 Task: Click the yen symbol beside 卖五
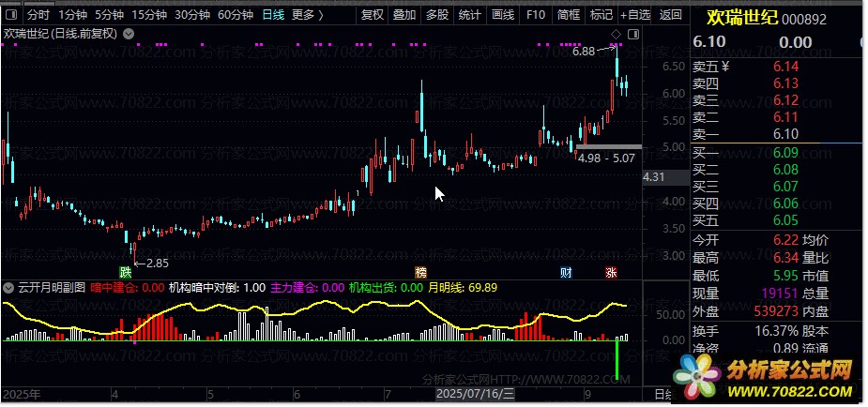725,67
